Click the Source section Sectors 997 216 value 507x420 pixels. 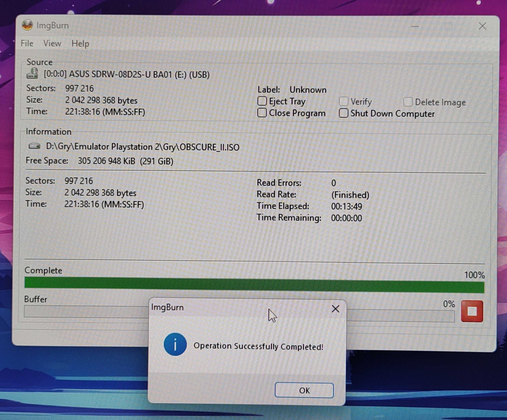pos(79,88)
